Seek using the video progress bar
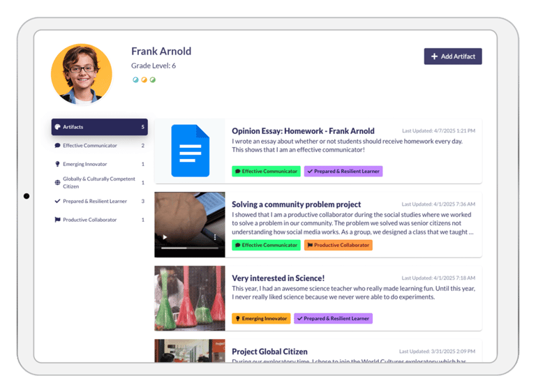 tap(185, 248)
